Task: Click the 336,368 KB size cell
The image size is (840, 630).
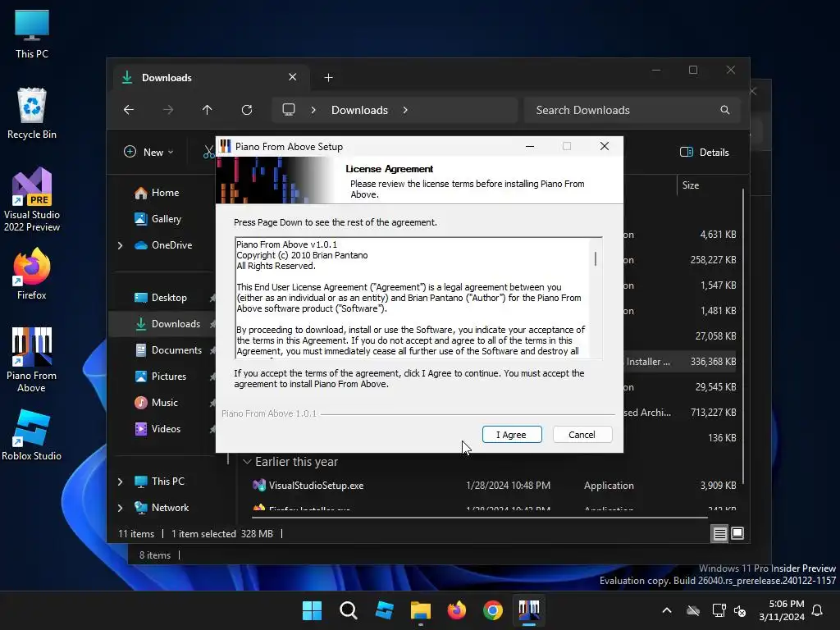Action: pos(713,362)
